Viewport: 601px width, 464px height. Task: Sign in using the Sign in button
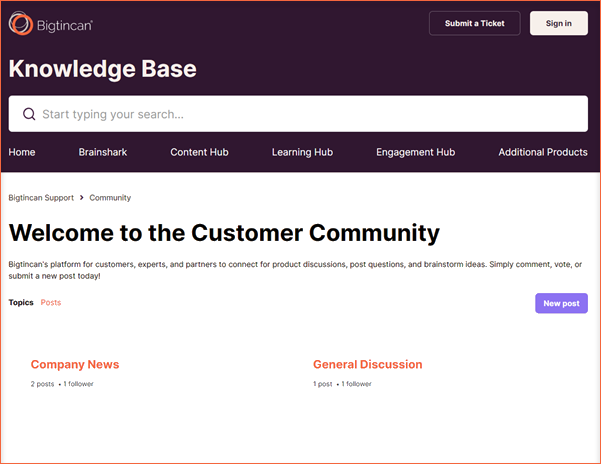(558, 23)
